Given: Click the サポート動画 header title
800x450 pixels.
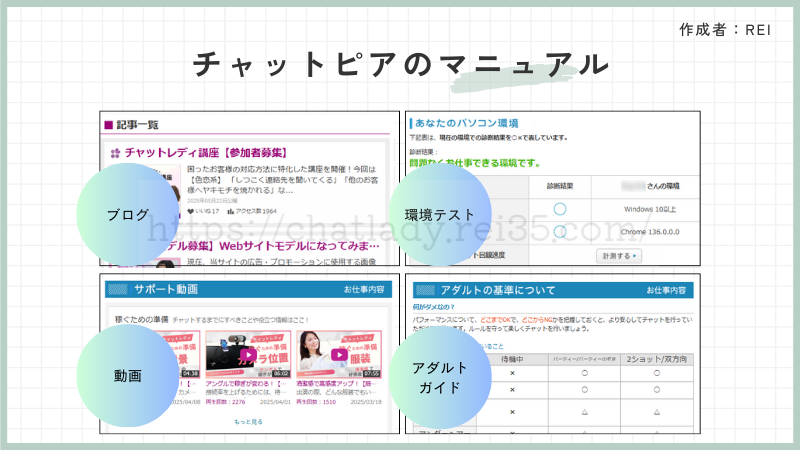Looking at the screenshot, I should point(166,289).
